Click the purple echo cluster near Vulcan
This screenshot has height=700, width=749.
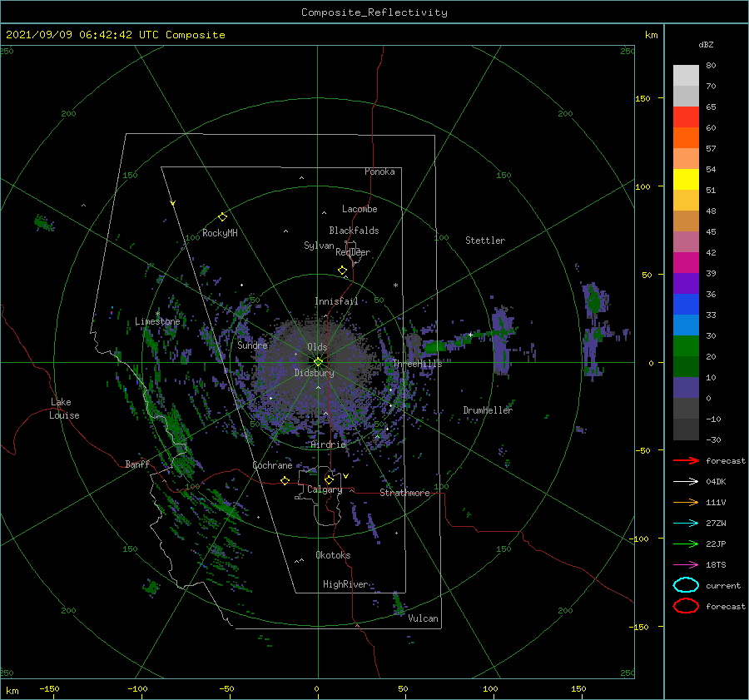pos(399,604)
